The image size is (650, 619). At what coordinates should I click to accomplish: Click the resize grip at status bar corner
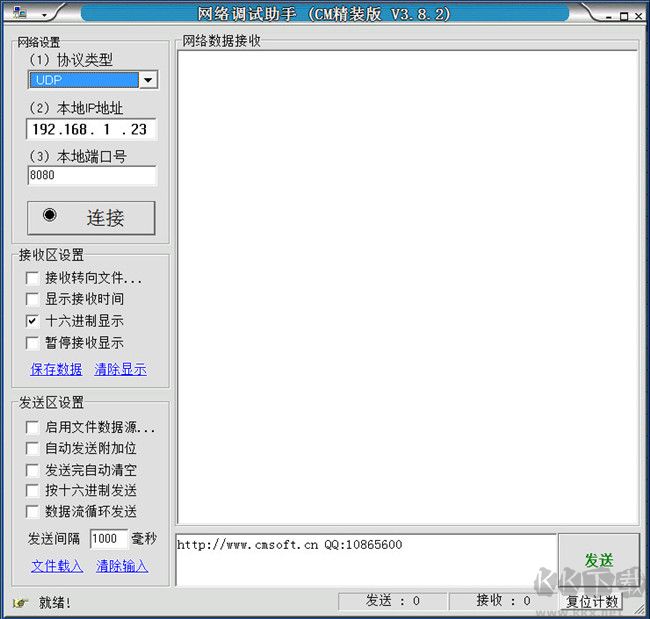coord(641,609)
